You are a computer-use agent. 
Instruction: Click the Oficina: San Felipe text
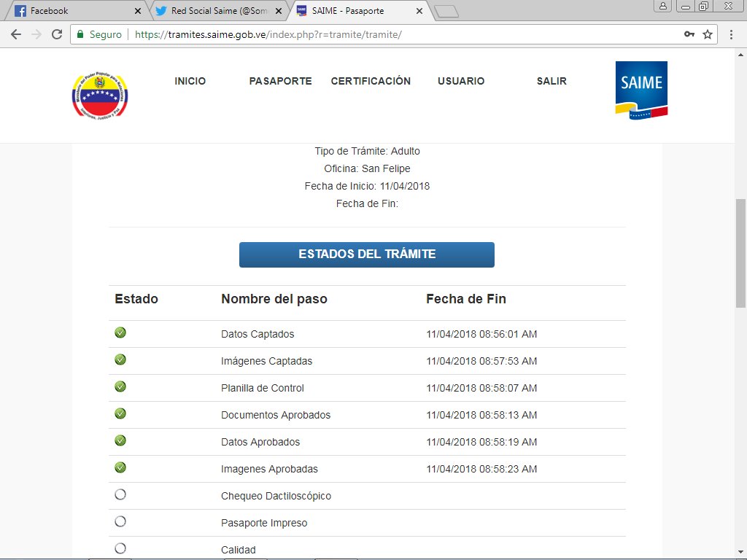tap(367, 168)
